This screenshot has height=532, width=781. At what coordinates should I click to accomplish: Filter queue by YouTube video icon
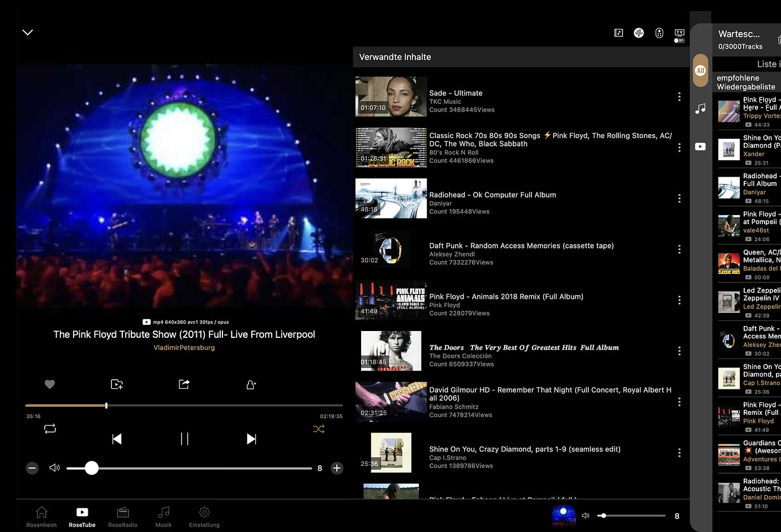pos(701,147)
